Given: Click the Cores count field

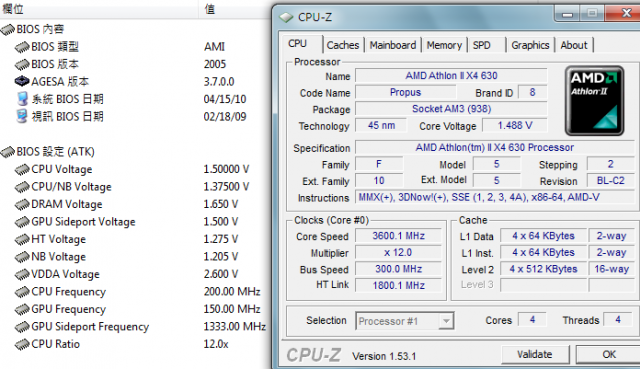Looking at the screenshot, I should click(532, 320).
